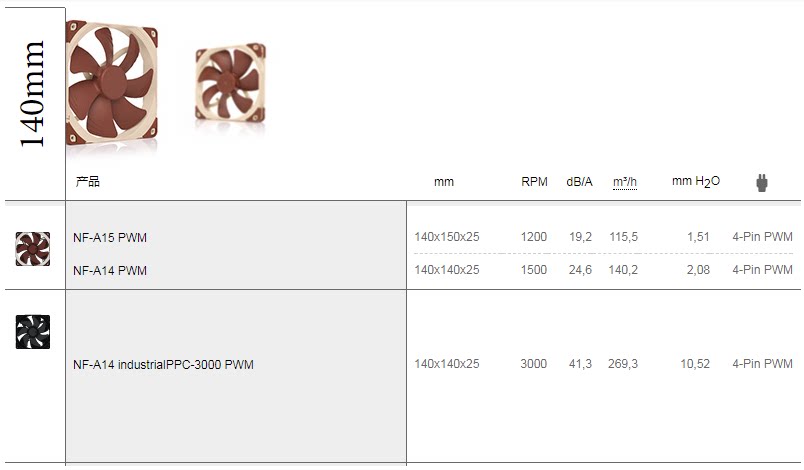Click the 140mm vertical size label
The width and height of the screenshot is (804, 470).
point(33,95)
